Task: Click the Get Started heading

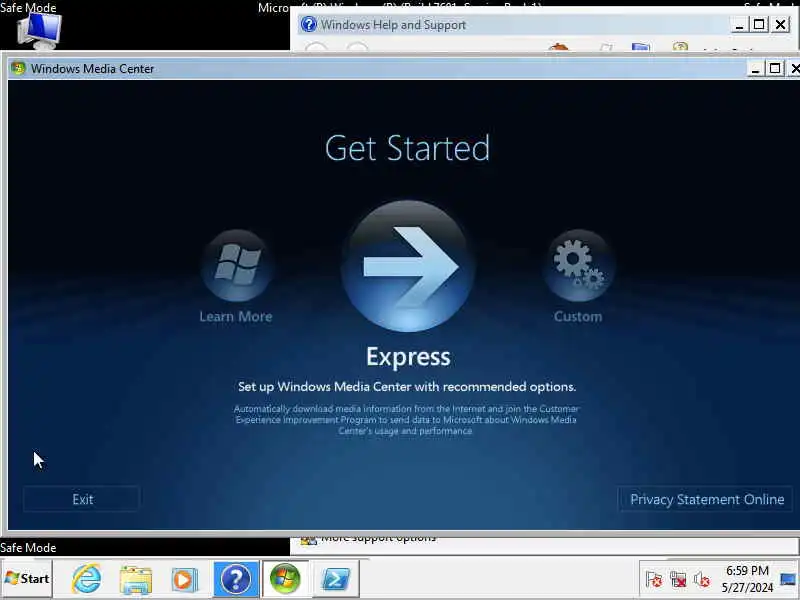Action: point(407,148)
